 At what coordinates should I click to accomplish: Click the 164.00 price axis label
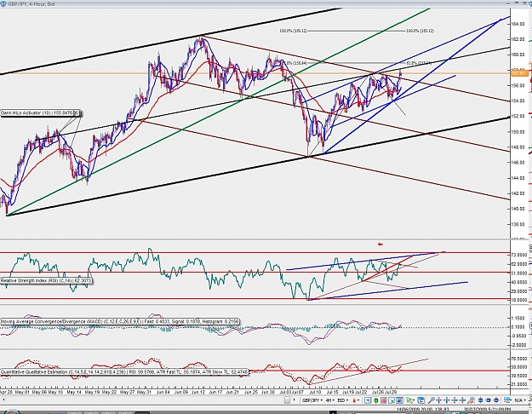pos(518,24)
